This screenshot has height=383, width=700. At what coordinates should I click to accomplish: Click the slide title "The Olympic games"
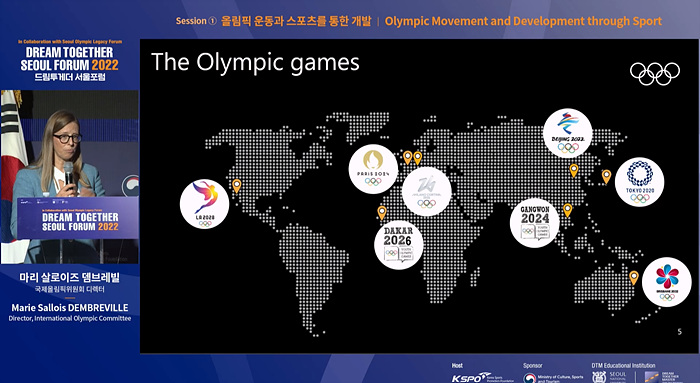[x=255, y=62]
